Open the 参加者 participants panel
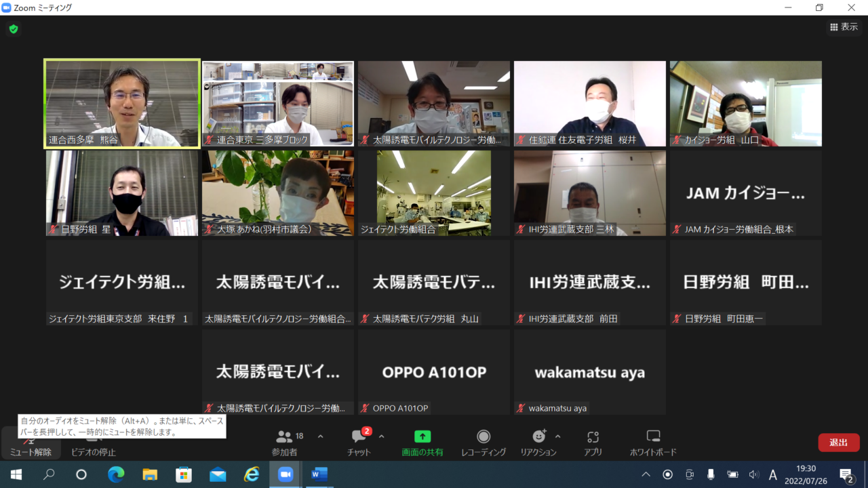This screenshot has width=868, height=488. [x=285, y=443]
